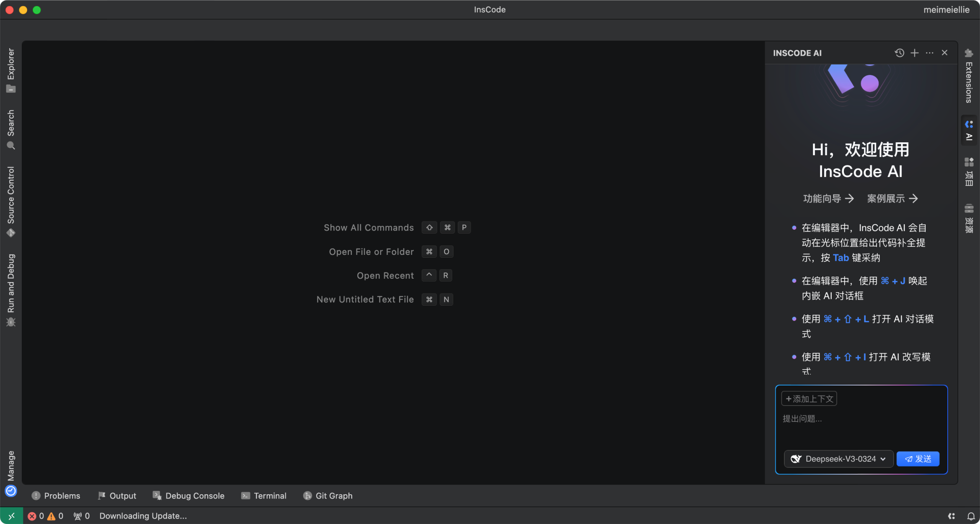Open the Source Control panel
Viewport: 980px width, 524px height.
pyautogui.click(x=11, y=202)
